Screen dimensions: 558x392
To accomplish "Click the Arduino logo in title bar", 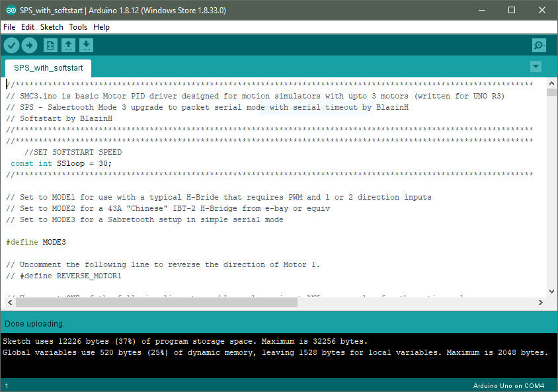I will coord(11,11).
